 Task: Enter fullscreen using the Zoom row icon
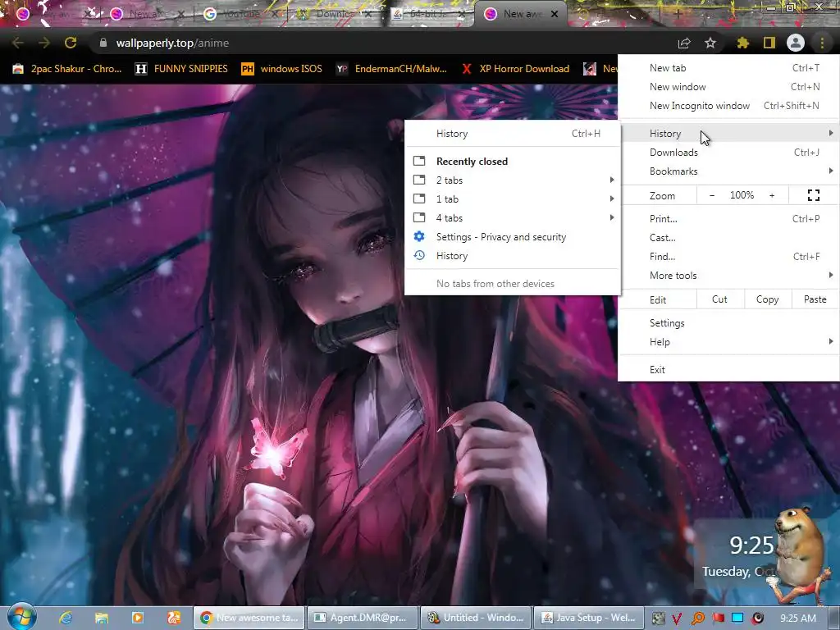tap(813, 195)
